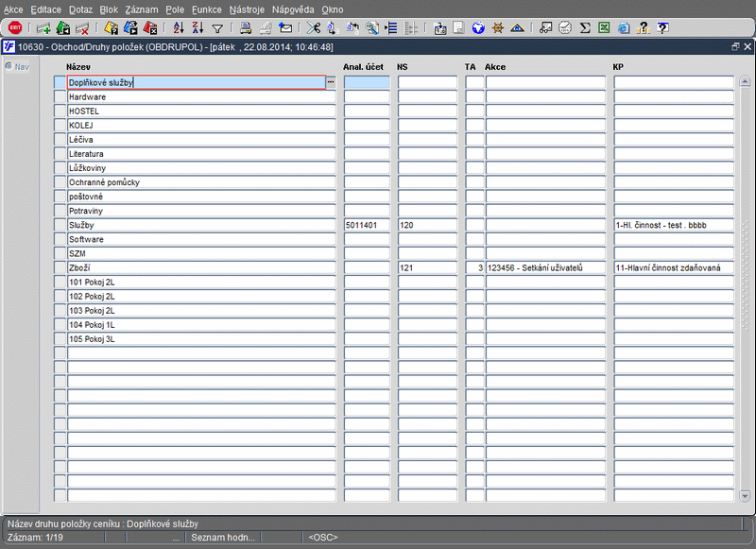Select the row marker beside HOSTEL
The width and height of the screenshot is (756, 549).
[x=60, y=112]
